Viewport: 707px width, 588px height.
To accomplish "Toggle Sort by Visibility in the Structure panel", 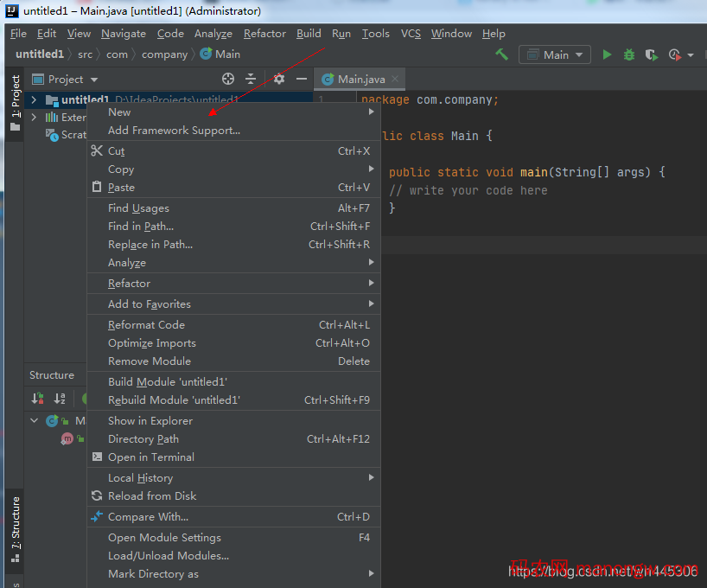I will pyautogui.click(x=38, y=399).
